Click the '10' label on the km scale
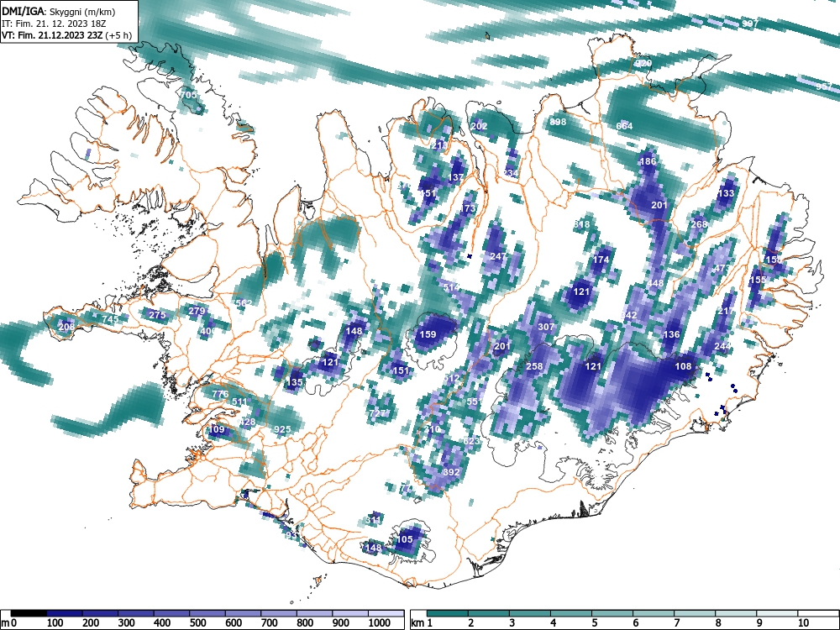Viewport: 840px width, 630px height. [802, 623]
